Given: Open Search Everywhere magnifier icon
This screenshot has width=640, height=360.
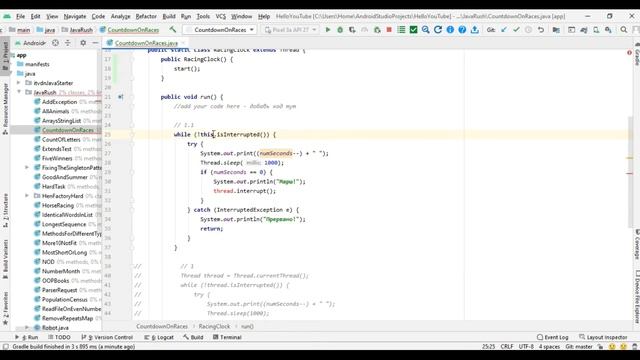Looking at the screenshot, I should 624,30.
